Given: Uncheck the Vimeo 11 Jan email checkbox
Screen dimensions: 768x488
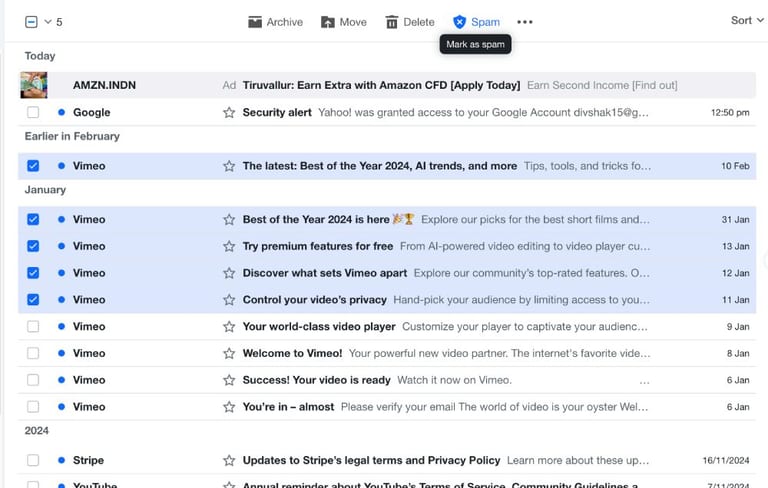Looking at the screenshot, I should (33, 299).
